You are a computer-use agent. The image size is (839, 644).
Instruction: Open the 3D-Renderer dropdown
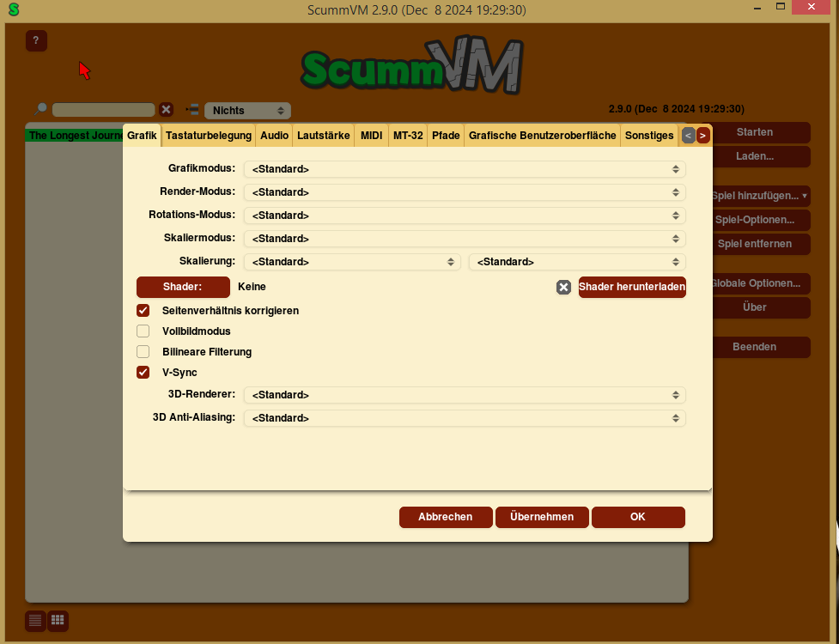465,395
